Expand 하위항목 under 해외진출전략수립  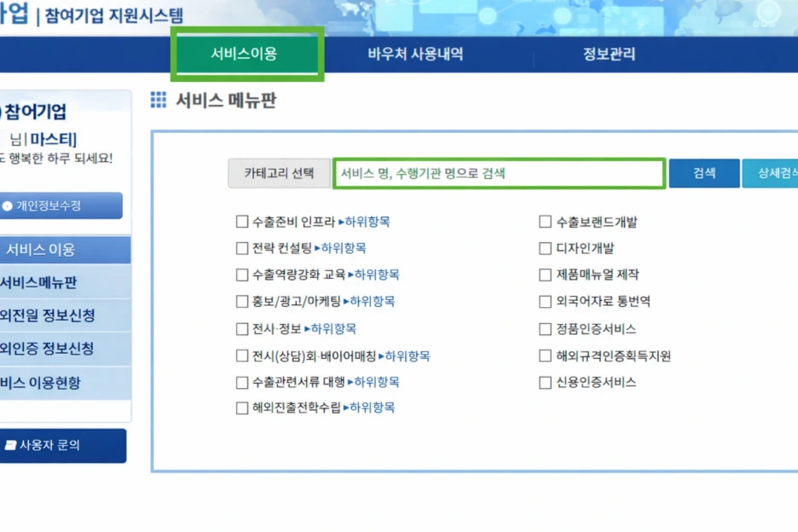[373, 408]
